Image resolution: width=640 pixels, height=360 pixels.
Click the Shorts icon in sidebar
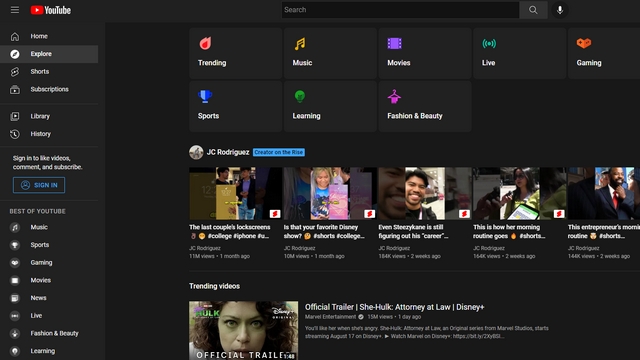(x=15, y=71)
